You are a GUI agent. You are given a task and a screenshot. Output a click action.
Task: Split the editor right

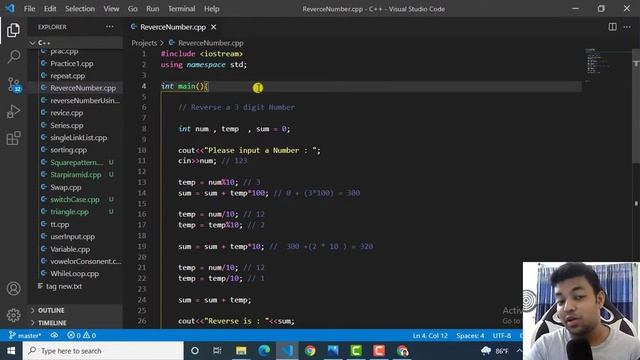(612, 27)
